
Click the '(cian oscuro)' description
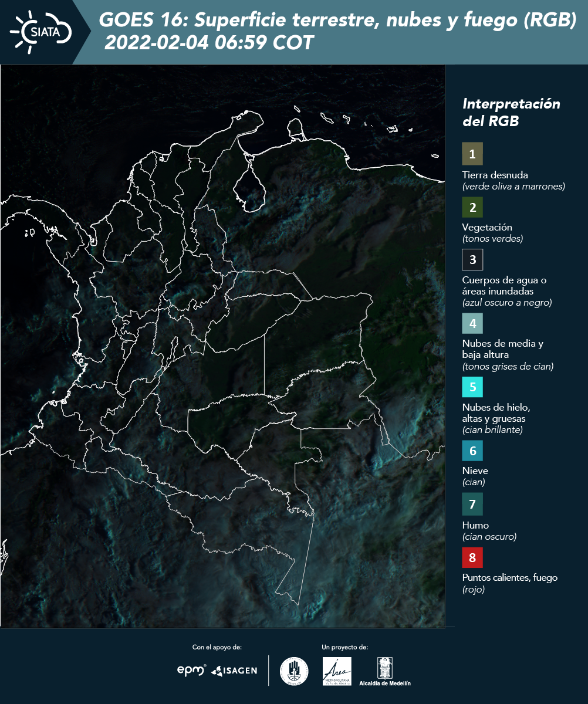click(x=489, y=537)
